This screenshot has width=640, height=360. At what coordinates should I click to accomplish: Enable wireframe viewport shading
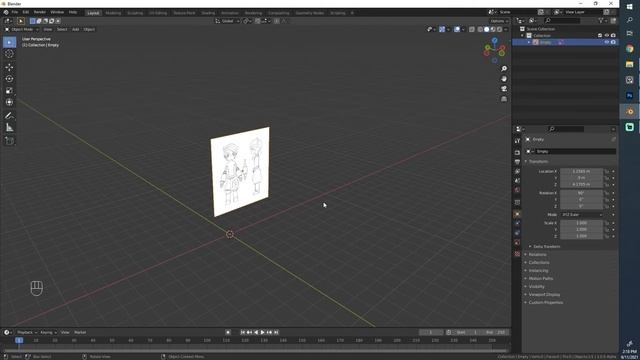(x=480, y=29)
